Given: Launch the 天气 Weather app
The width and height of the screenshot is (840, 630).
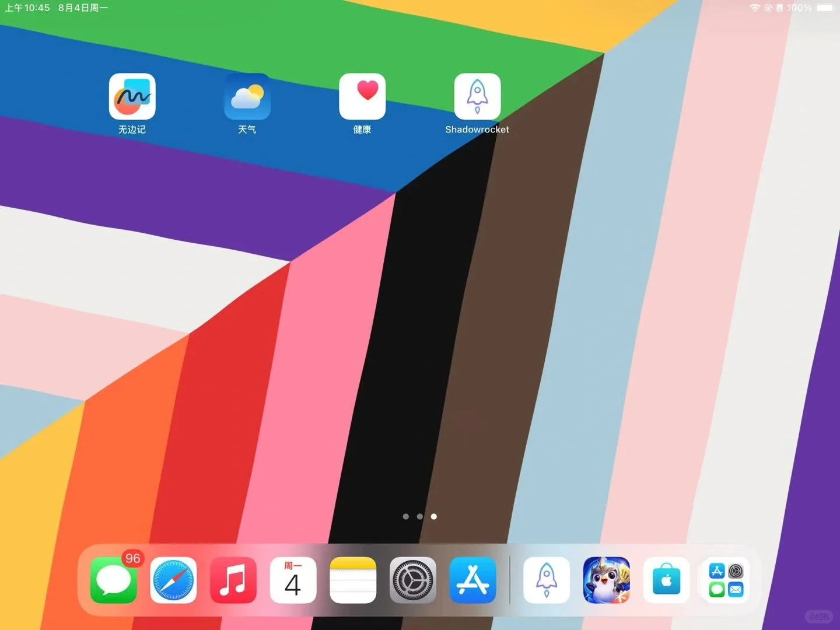Looking at the screenshot, I should (x=247, y=96).
